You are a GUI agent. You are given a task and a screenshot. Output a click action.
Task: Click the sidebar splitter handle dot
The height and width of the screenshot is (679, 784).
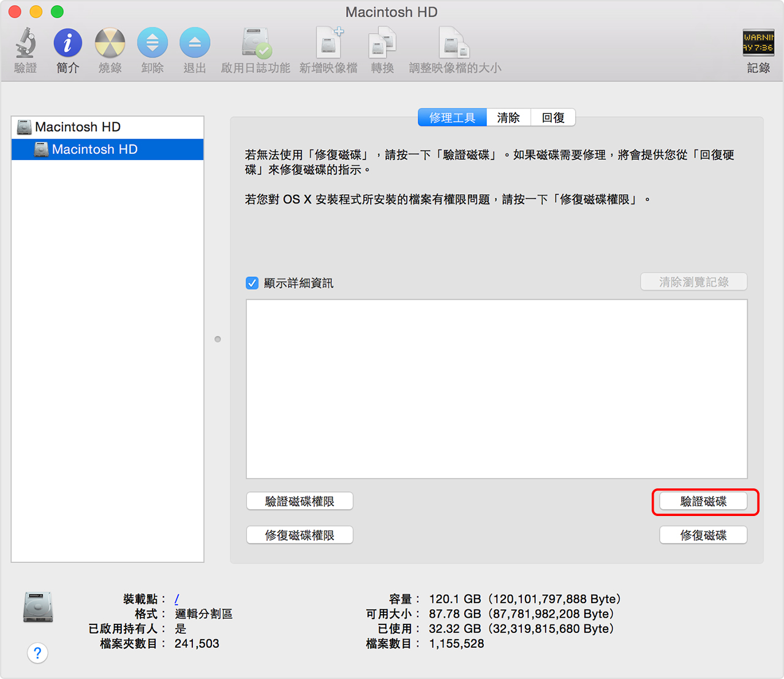coord(217,339)
